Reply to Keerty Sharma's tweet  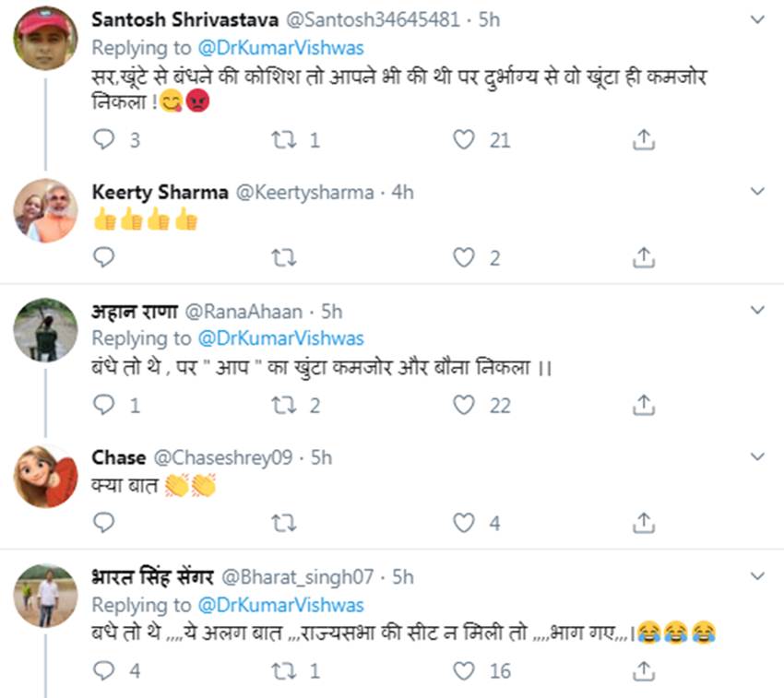[105, 257]
